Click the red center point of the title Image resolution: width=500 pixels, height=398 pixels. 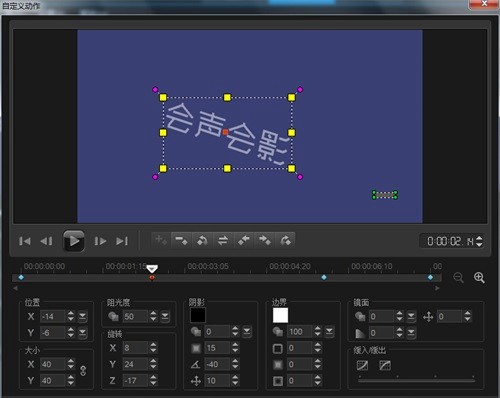point(225,132)
